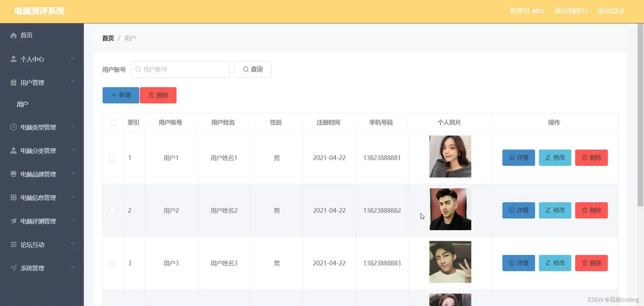Screen dimensions: 644x306
Task: Open the 电脑品牌管理 menu label
Action: coord(38,174)
